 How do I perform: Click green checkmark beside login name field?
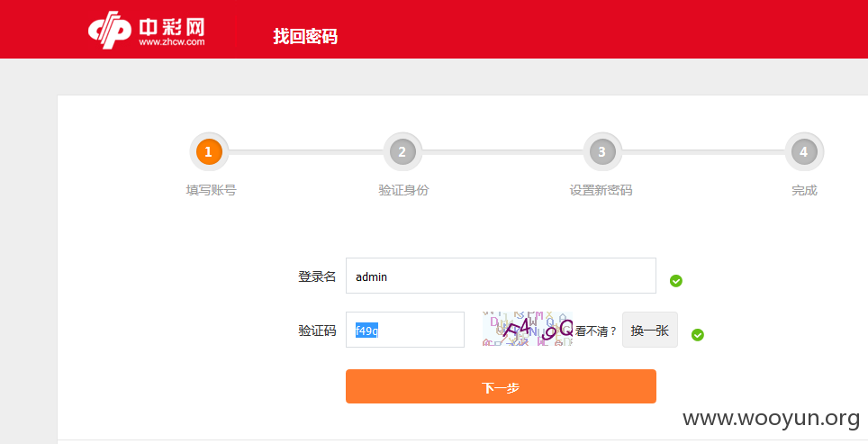pyautogui.click(x=676, y=281)
